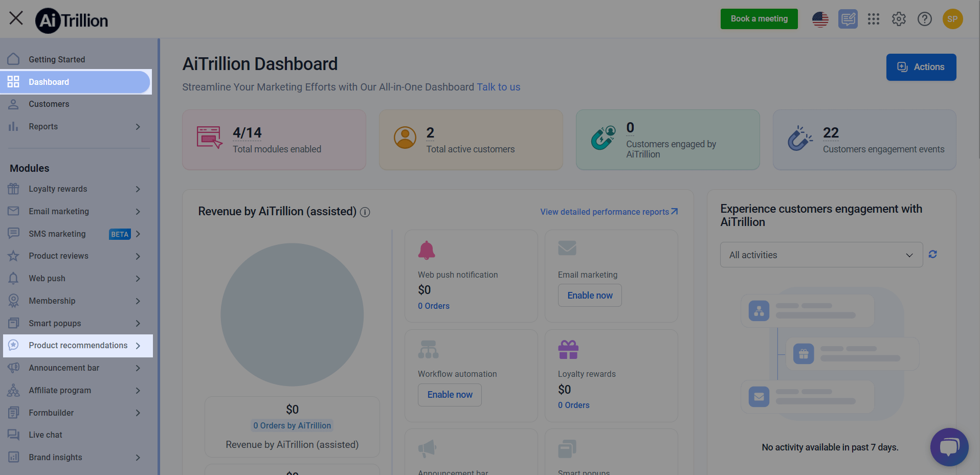Screen dimensions: 980x475
Task: Expand SMS marketing chevron
Action: coord(138,234)
